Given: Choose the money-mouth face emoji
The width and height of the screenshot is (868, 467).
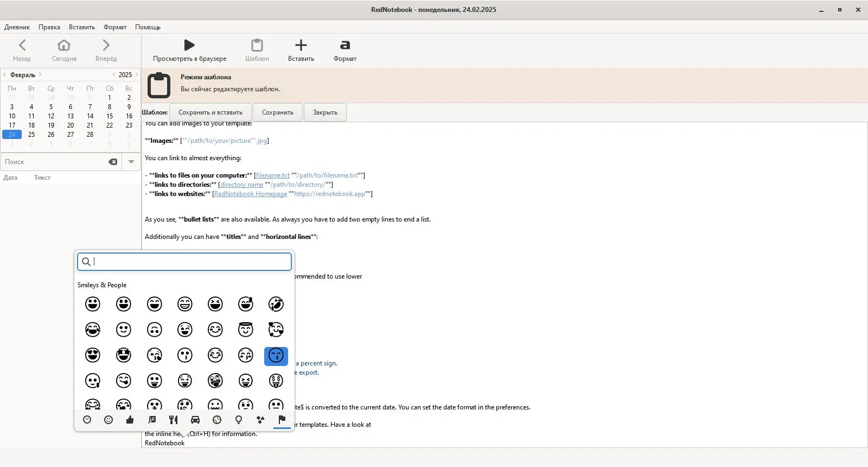Looking at the screenshot, I should point(276,381).
